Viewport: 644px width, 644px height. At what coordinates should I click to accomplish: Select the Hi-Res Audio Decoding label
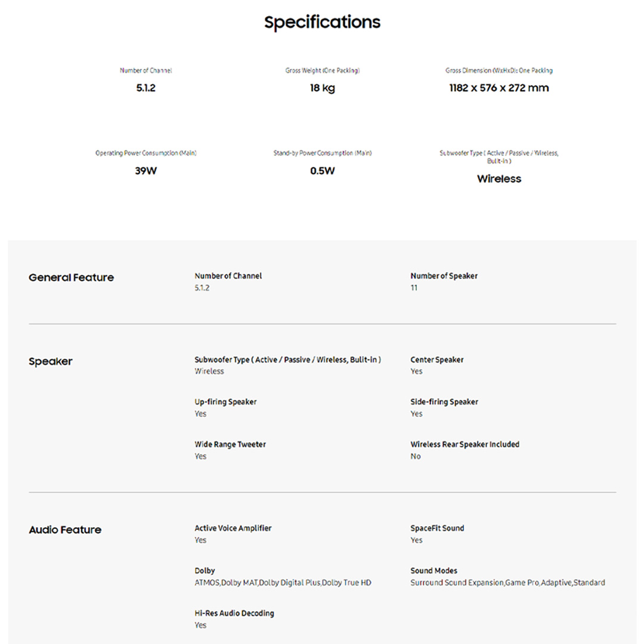(x=234, y=613)
